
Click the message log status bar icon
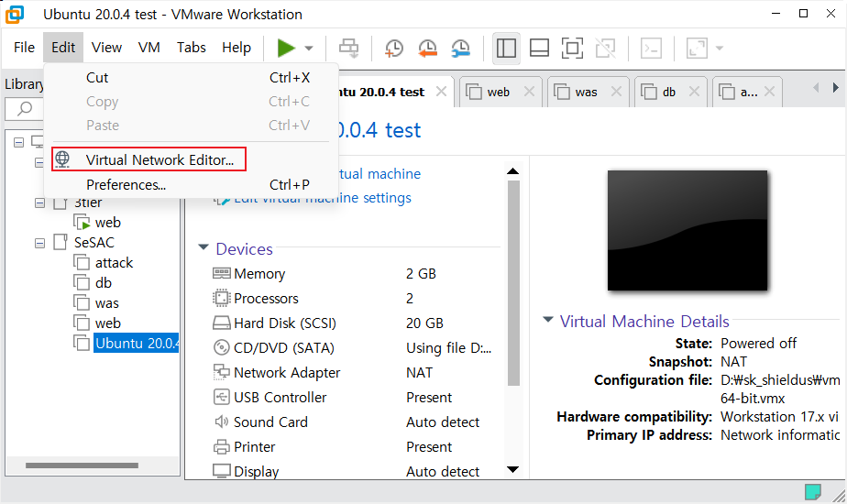point(812,491)
